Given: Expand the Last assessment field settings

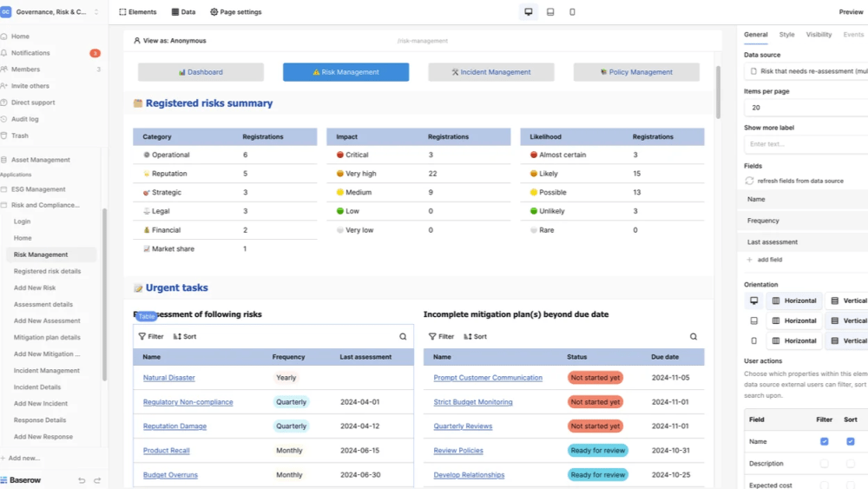Looking at the screenshot, I should 805,242.
